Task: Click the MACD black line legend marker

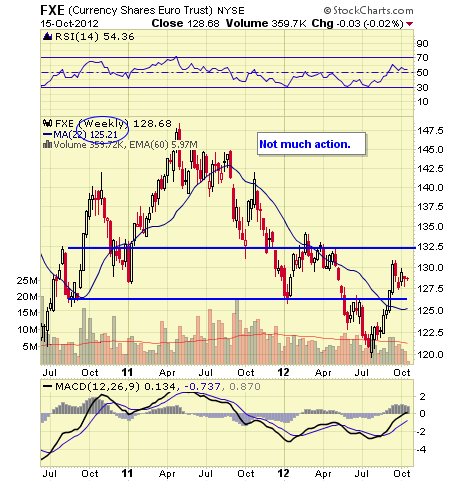Action: [x=48, y=387]
